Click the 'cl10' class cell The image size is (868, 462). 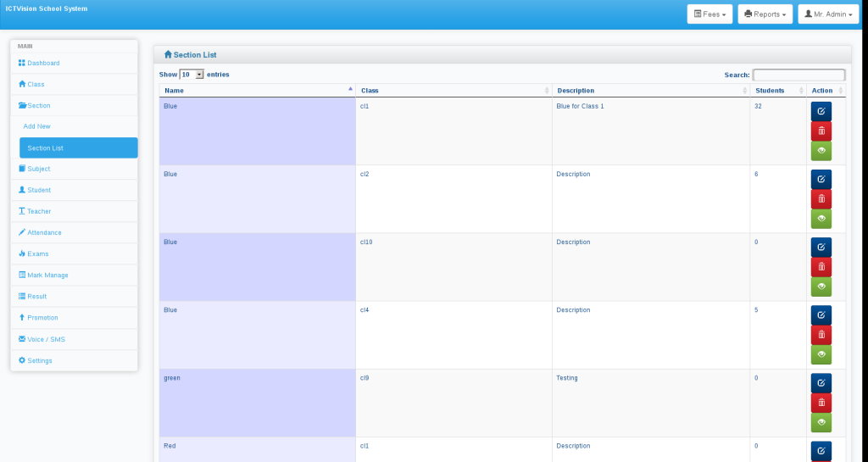454,267
